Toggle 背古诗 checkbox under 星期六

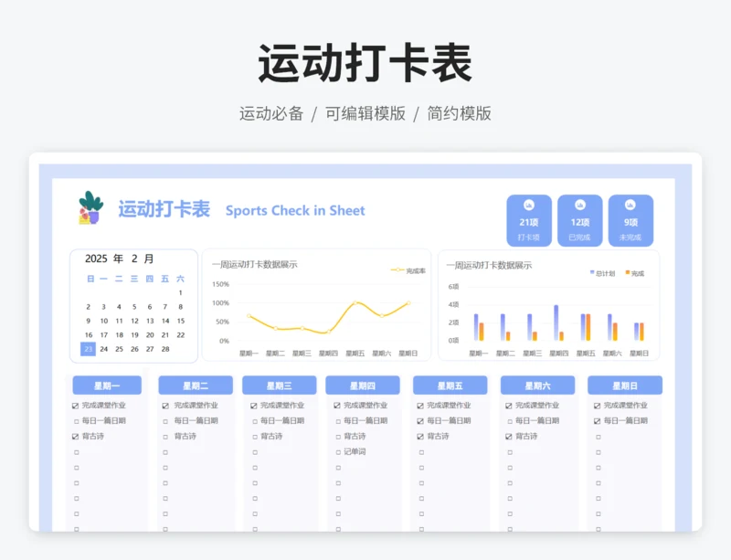click(509, 437)
